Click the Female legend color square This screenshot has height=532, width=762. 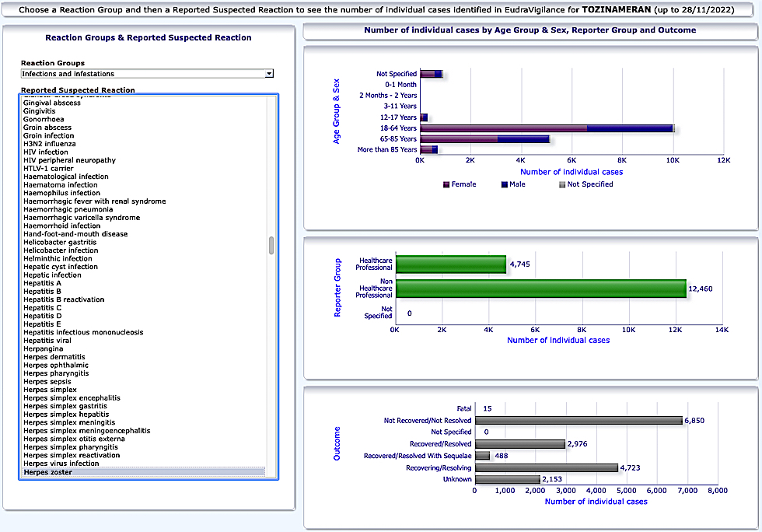(x=446, y=185)
